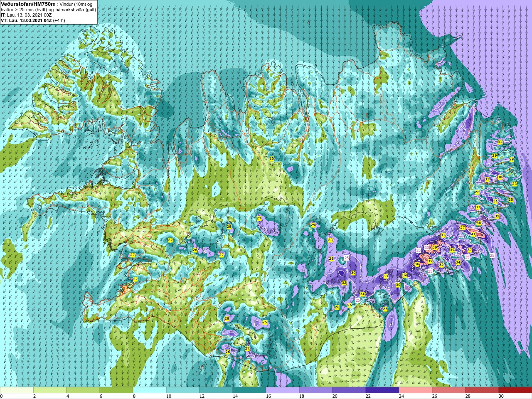Click the dark red above-30 m/s legend swatch

pyautogui.click(x=515, y=390)
